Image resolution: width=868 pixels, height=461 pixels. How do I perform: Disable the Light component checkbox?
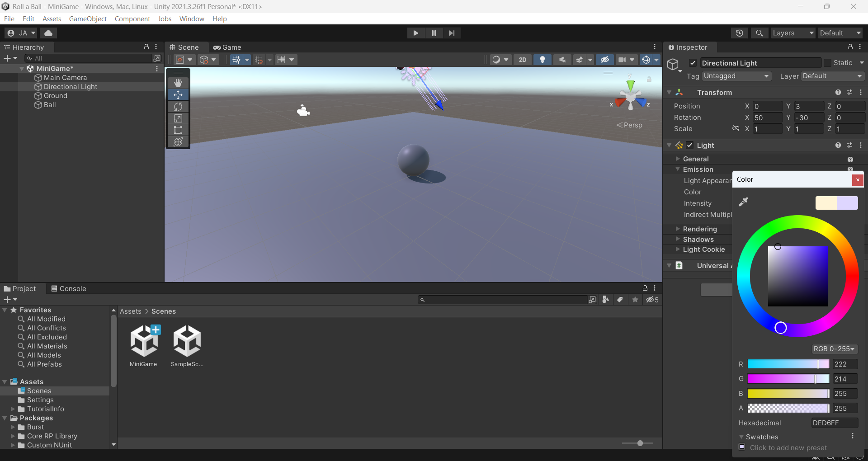[x=689, y=145]
